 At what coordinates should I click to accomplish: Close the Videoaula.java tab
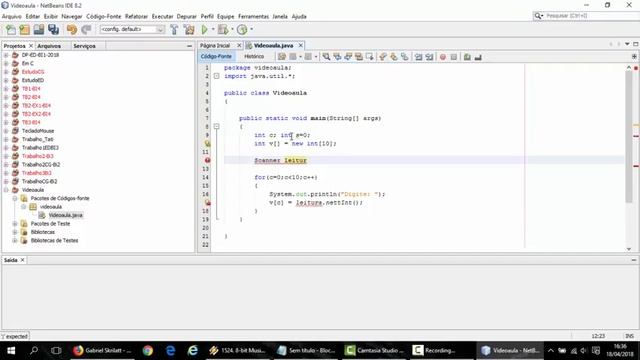(301, 45)
